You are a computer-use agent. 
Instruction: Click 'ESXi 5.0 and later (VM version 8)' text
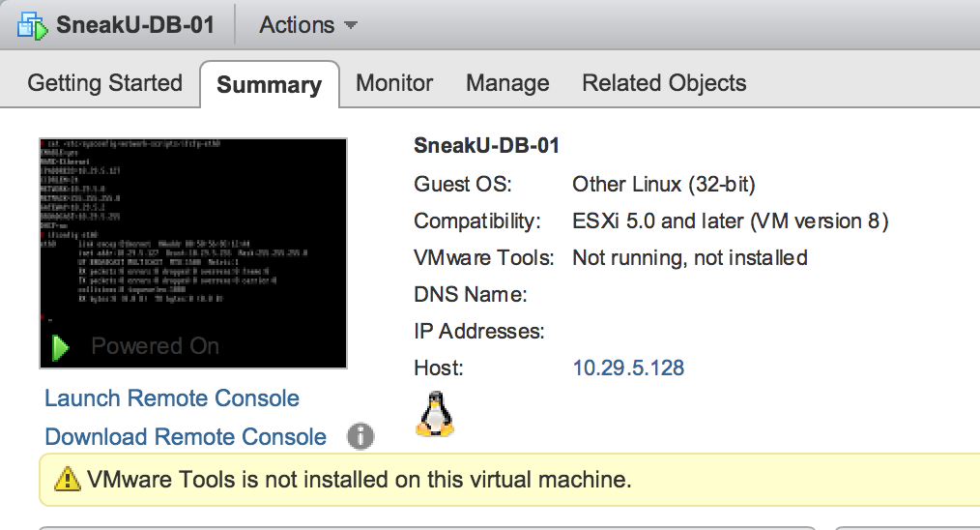point(730,221)
